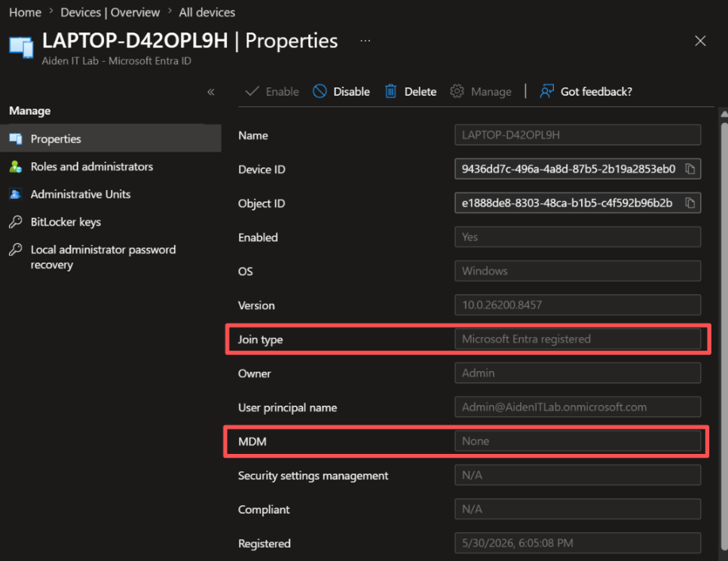
Task: Click the 'User principal name' label
Action: click(287, 408)
